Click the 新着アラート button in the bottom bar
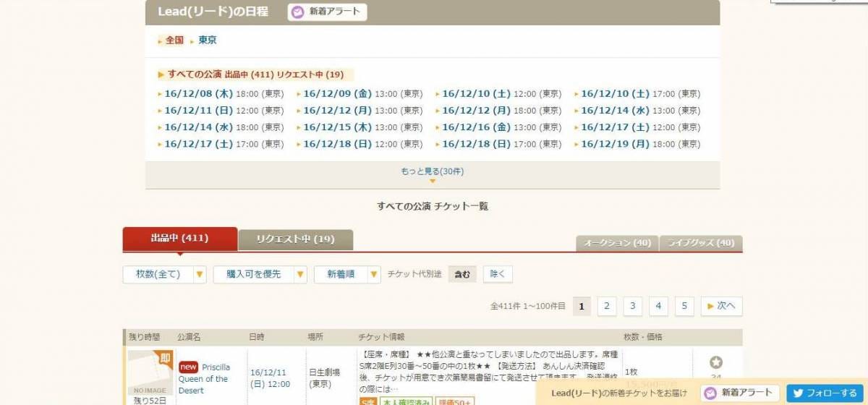Screen dimensions: 868x405 pos(741,393)
